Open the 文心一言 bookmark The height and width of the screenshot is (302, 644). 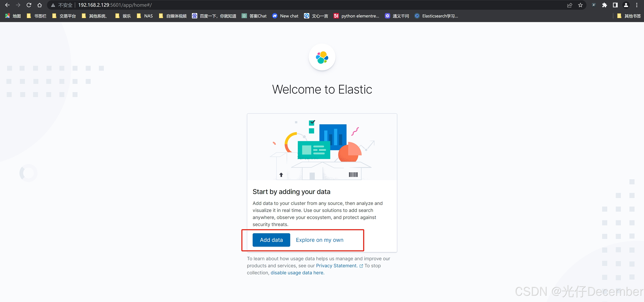pos(316,16)
